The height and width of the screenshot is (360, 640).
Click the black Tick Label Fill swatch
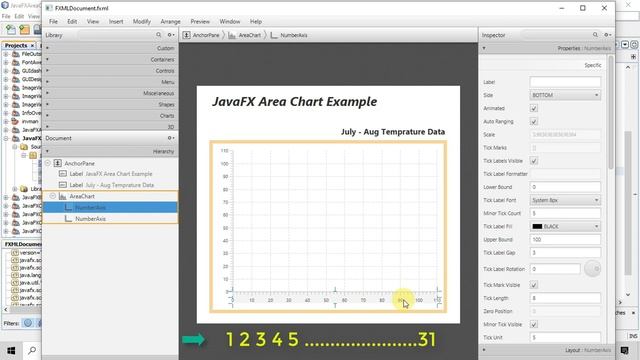pyautogui.click(x=537, y=226)
